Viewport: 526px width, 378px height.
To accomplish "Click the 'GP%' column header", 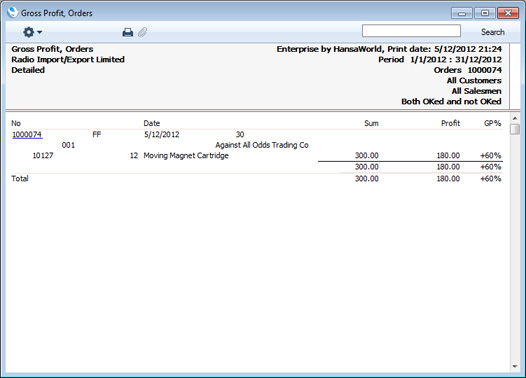I will coord(492,123).
